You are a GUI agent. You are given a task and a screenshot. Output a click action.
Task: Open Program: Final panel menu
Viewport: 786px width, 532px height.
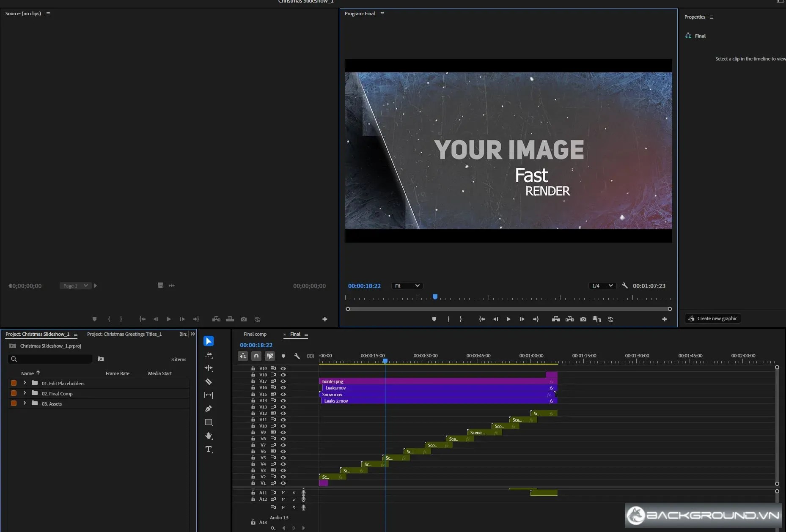(382, 14)
